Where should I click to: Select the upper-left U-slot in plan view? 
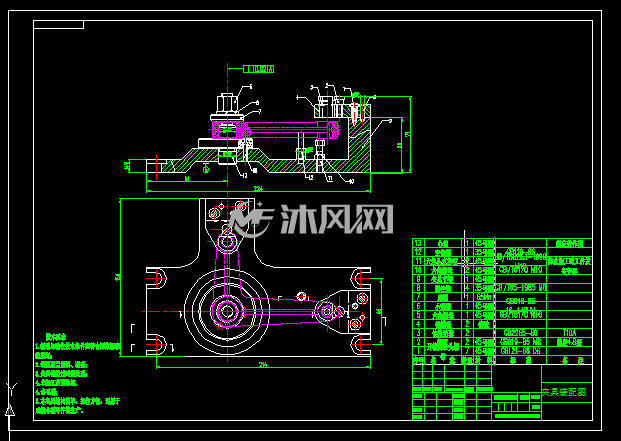157,278
